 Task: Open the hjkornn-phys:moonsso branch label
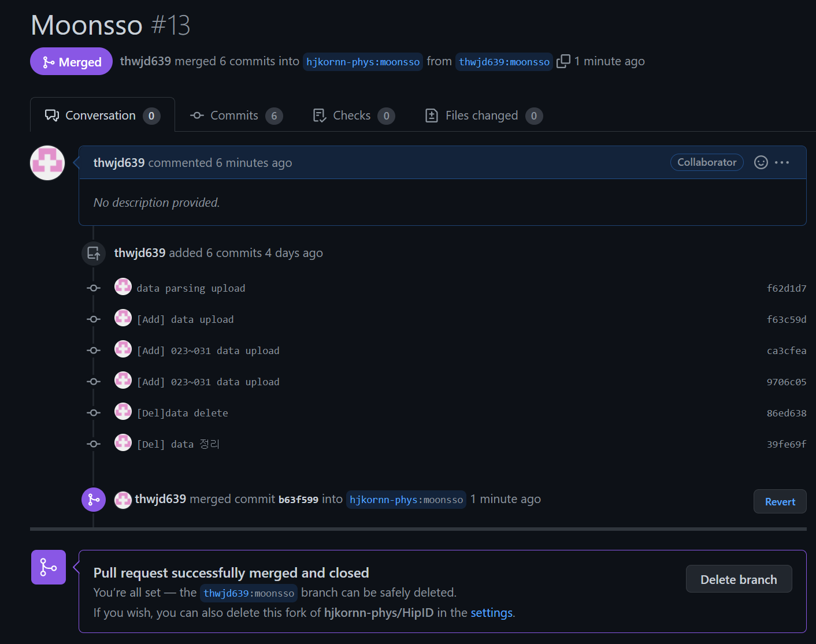(x=362, y=61)
